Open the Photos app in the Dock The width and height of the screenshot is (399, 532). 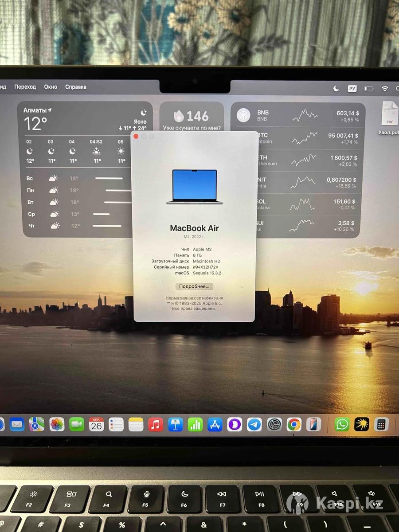pos(57,424)
